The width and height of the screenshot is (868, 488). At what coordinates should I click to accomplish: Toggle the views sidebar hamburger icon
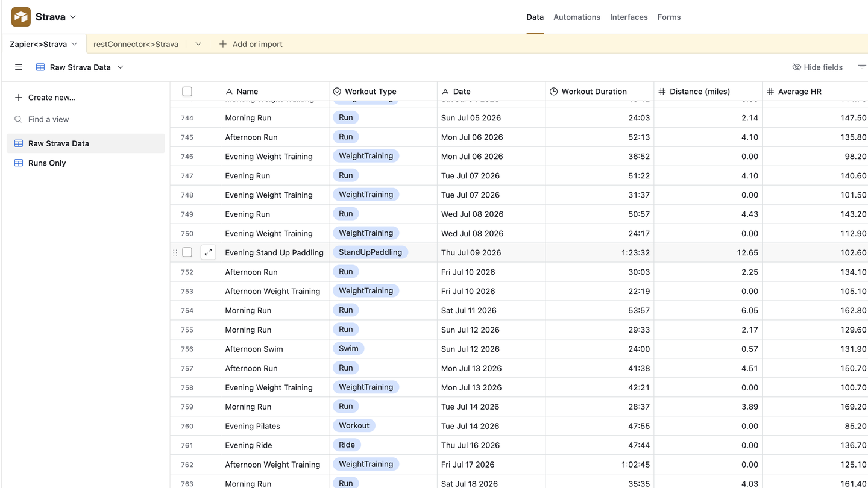click(x=19, y=67)
